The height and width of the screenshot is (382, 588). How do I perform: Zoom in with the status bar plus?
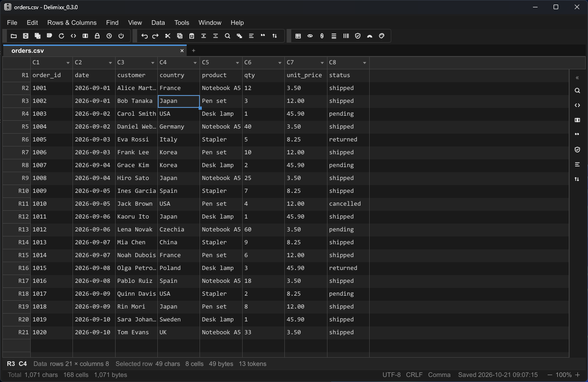[577, 375]
